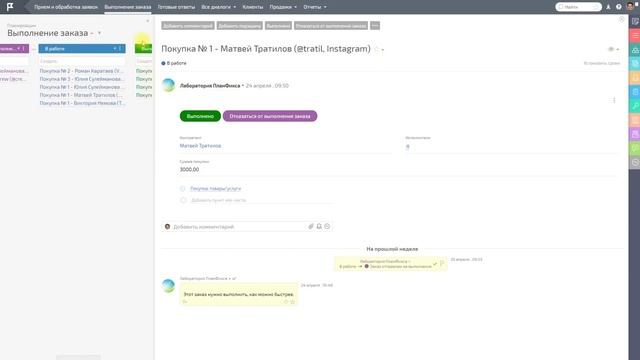Open the notifications pin icon in header
Screen dimensions: 640x360
608,7
